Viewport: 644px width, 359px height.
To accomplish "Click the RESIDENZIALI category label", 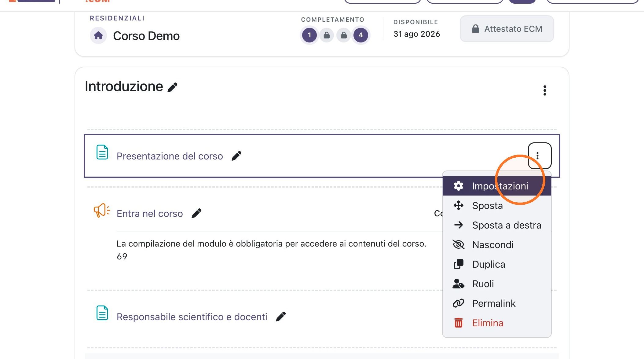I will tap(117, 18).
